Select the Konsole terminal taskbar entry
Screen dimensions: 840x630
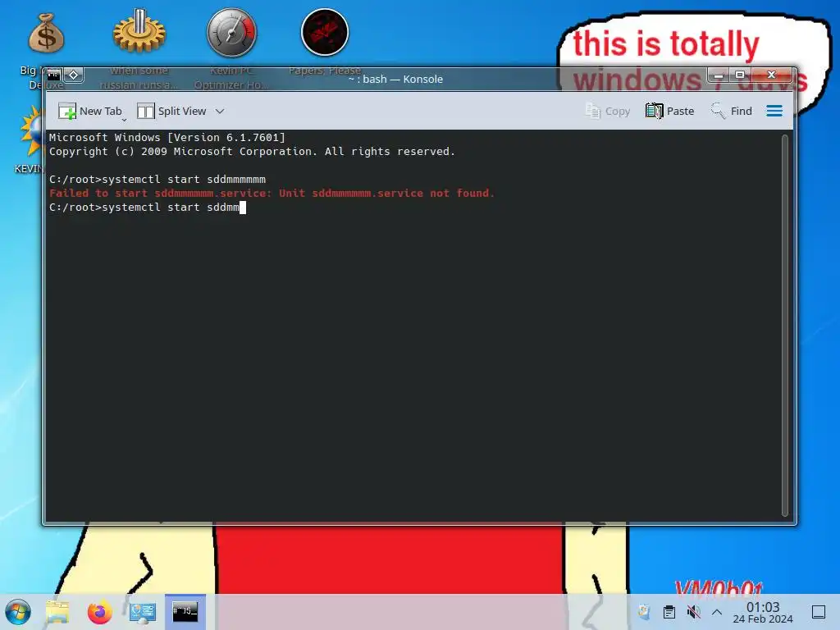pyautogui.click(x=185, y=612)
